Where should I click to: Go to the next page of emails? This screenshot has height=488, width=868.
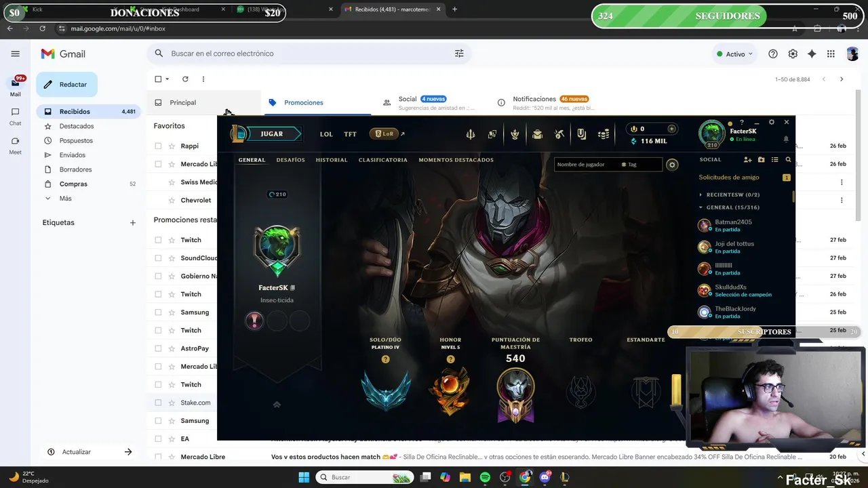[842, 79]
